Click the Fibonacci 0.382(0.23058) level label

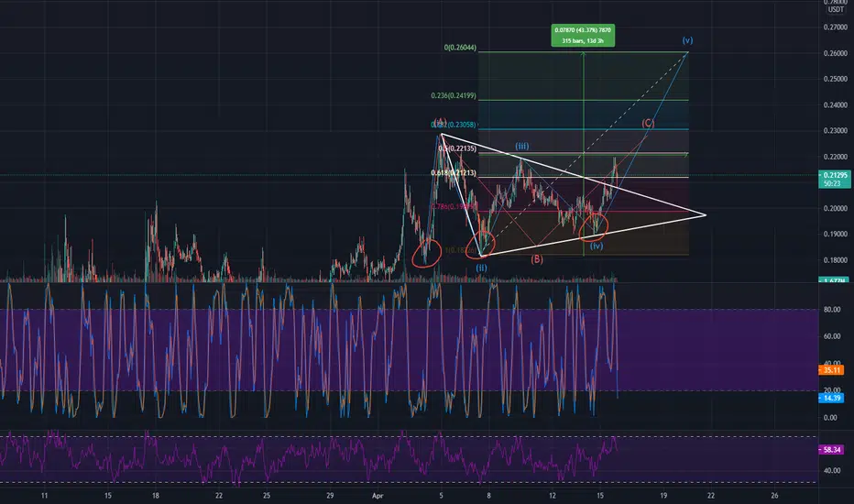coord(454,125)
